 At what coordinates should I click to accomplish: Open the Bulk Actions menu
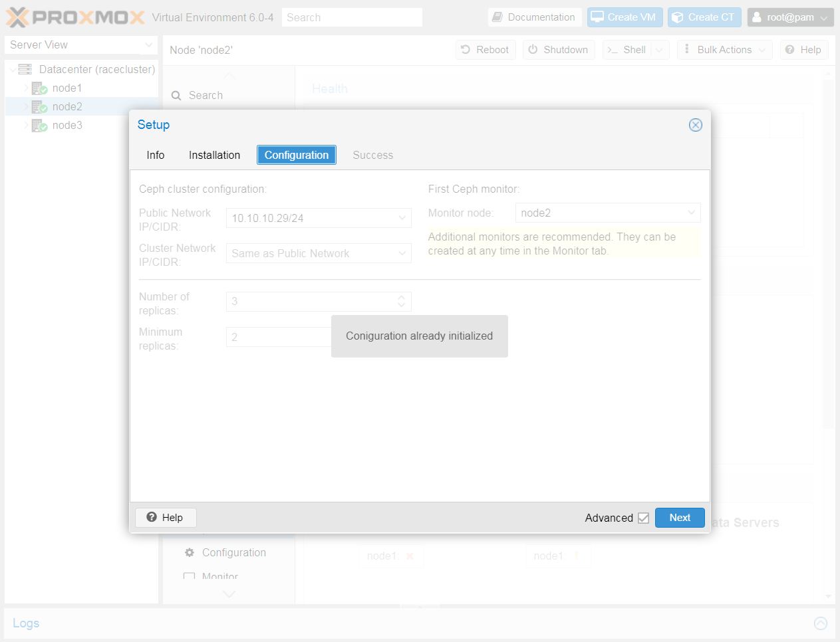point(725,50)
